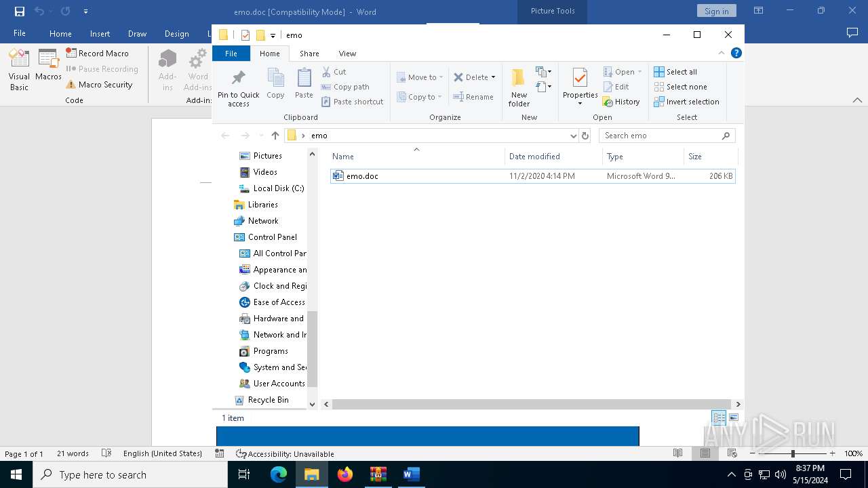
Task: Invert selection in the folder
Action: [x=686, y=102]
